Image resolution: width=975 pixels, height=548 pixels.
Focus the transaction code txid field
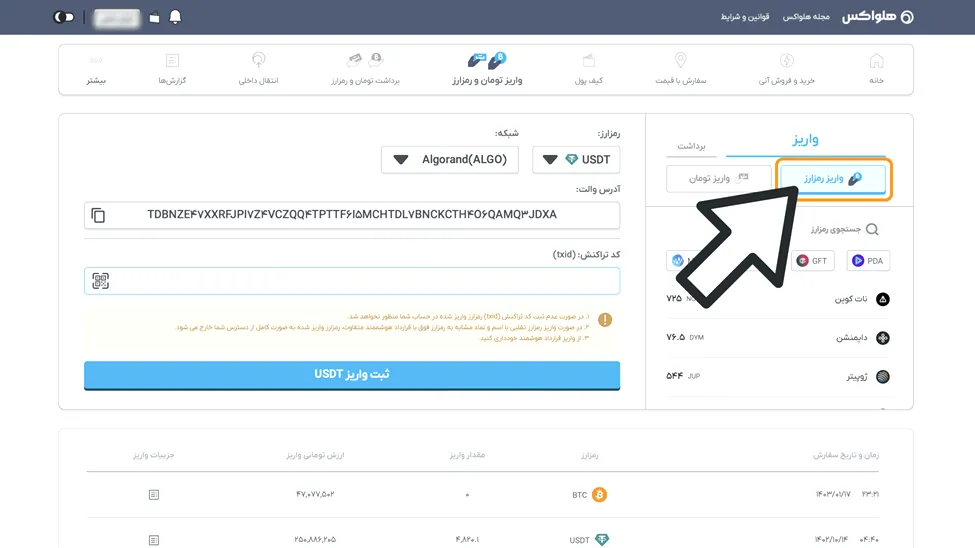tap(352, 281)
